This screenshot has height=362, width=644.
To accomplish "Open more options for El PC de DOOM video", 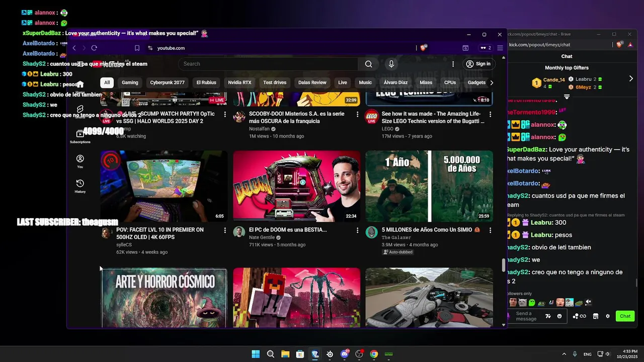I will tap(358, 230).
